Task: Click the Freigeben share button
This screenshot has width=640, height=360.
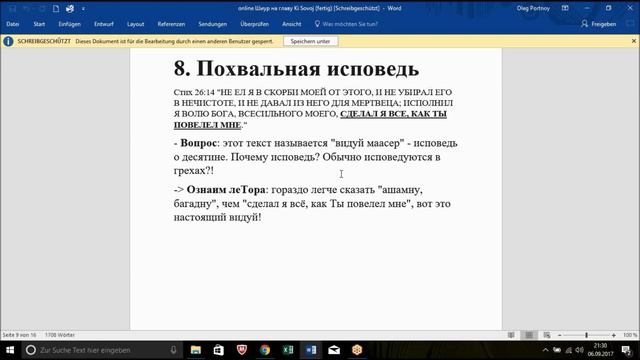Action: pyautogui.click(x=598, y=24)
